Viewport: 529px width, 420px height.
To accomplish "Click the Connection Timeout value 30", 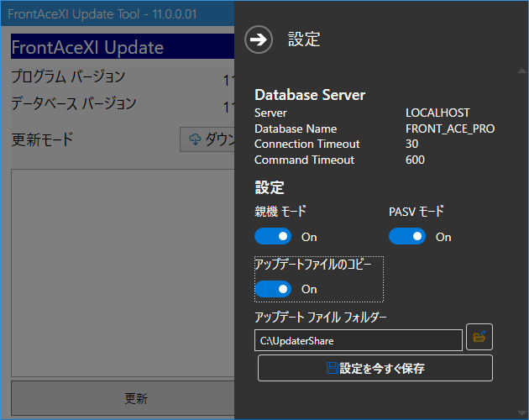I will [x=412, y=144].
